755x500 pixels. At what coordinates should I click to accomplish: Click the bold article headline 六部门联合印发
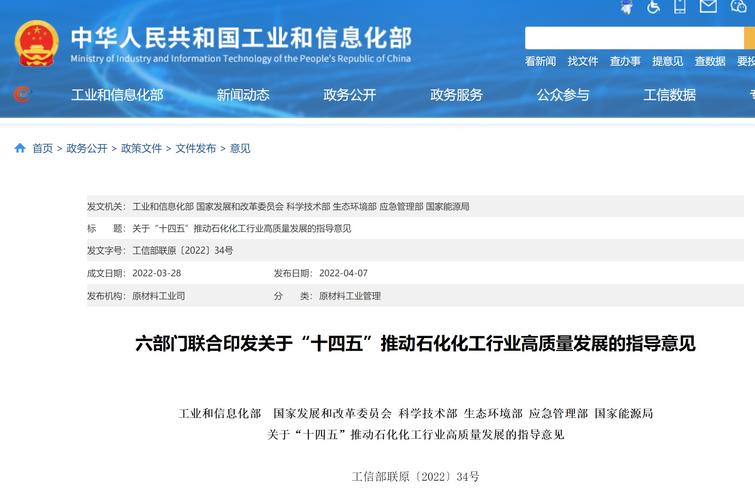pyautogui.click(x=415, y=344)
